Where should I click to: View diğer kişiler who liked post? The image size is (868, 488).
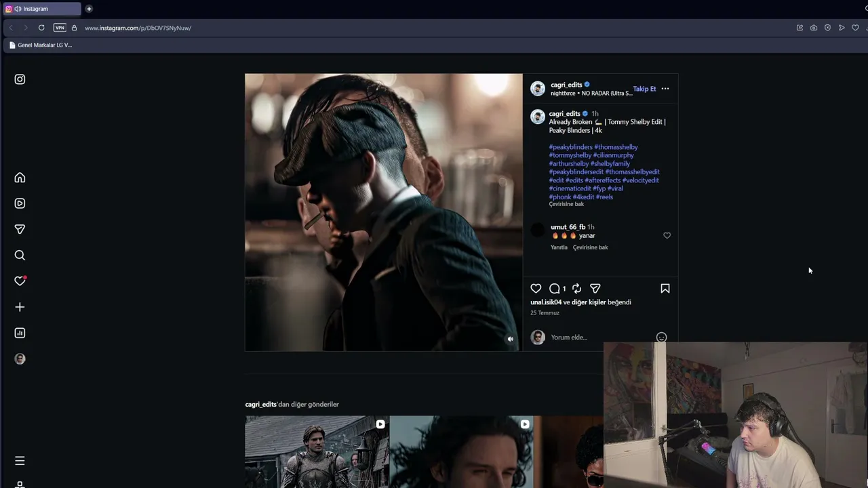tap(589, 302)
